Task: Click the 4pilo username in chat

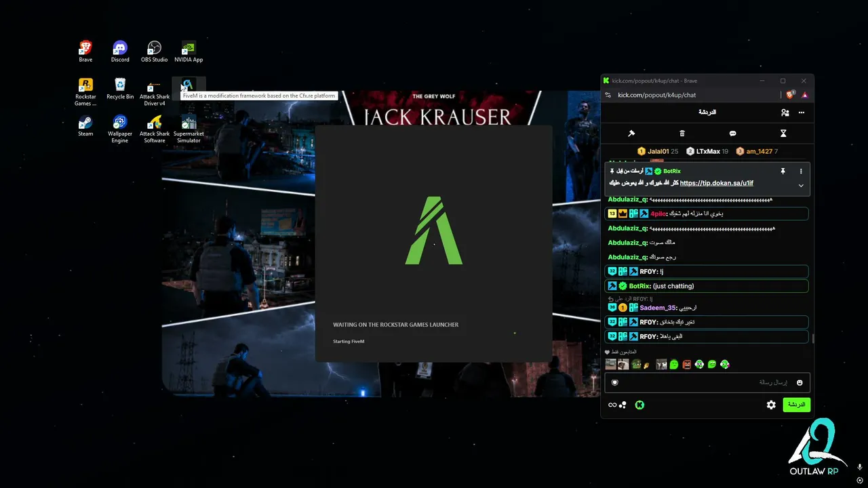Action: [658, 213]
